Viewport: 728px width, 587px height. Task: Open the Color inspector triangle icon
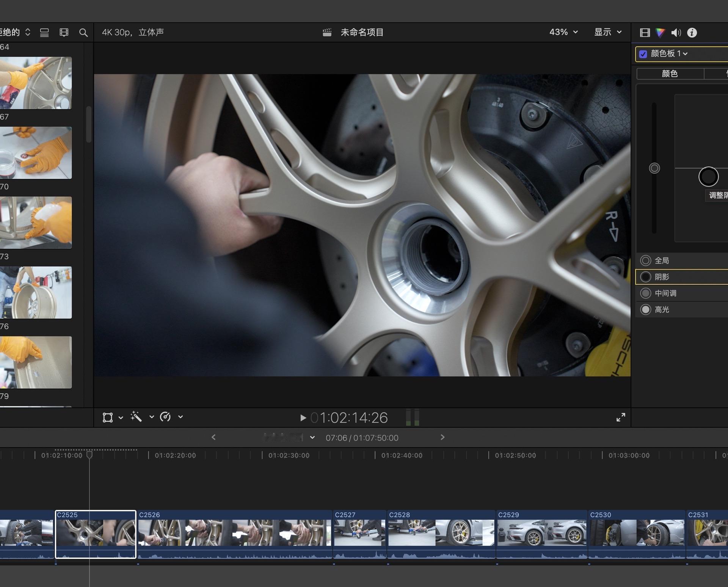pos(660,33)
